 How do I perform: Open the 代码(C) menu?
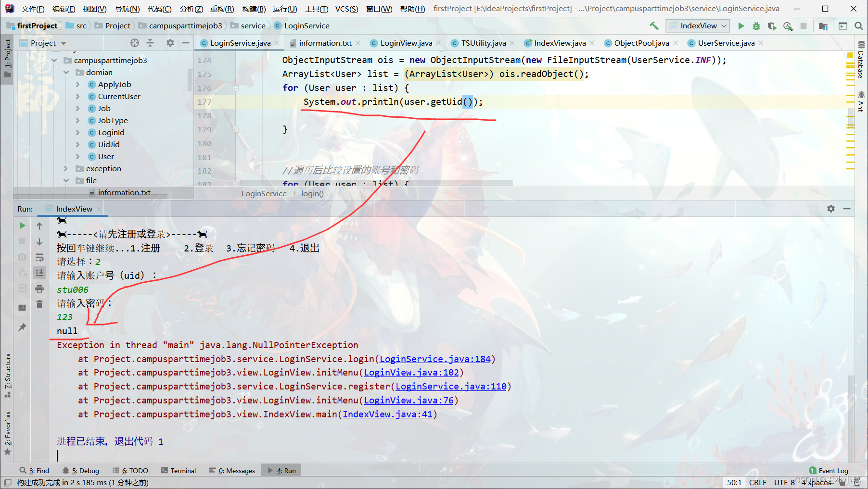159,9
